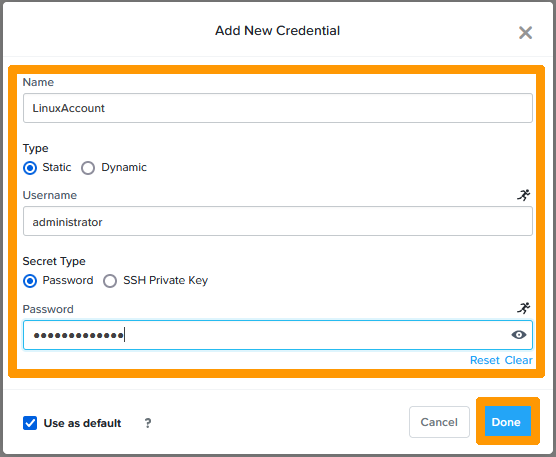
Task: Click the Dynamic label text
Action: [x=124, y=167]
